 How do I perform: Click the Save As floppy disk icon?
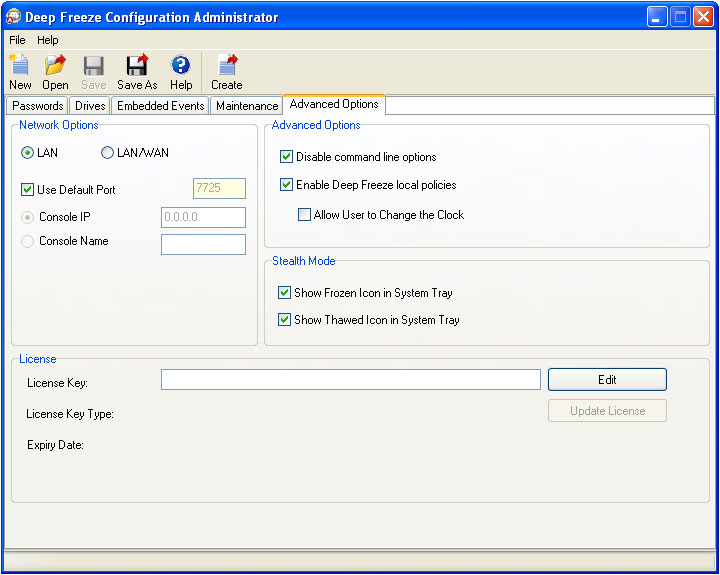pyautogui.click(x=137, y=65)
